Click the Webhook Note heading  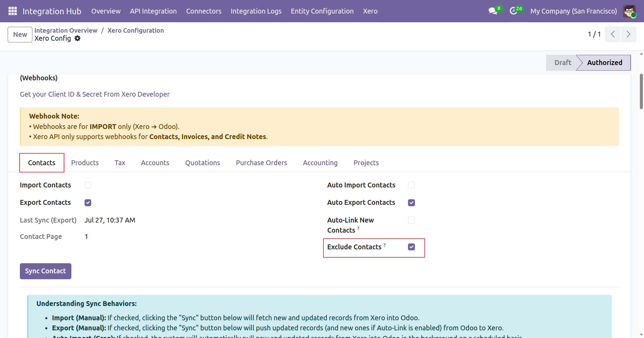(54, 116)
